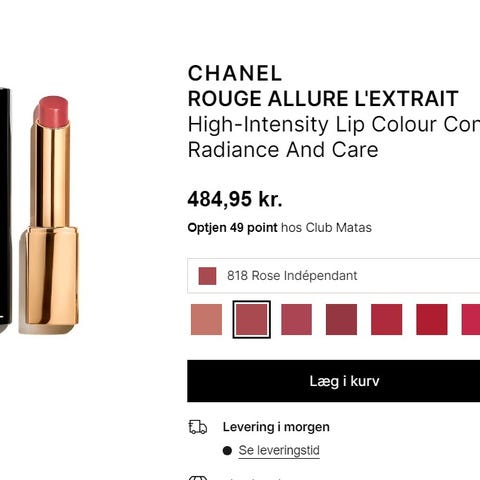The height and width of the screenshot is (480, 480).
Task: Choose the third pink-rose shade swatch
Action: (x=297, y=319)
